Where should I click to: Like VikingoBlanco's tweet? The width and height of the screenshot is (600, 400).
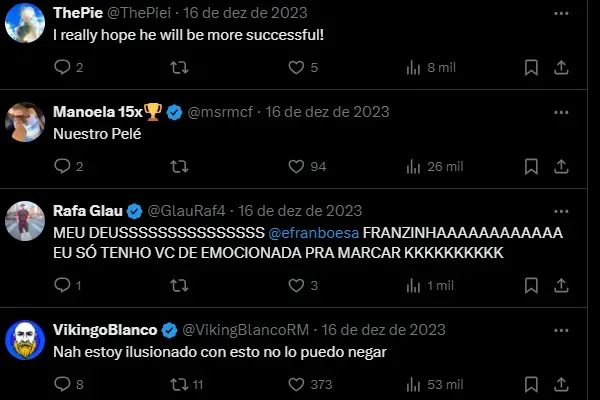click(296, 384)
